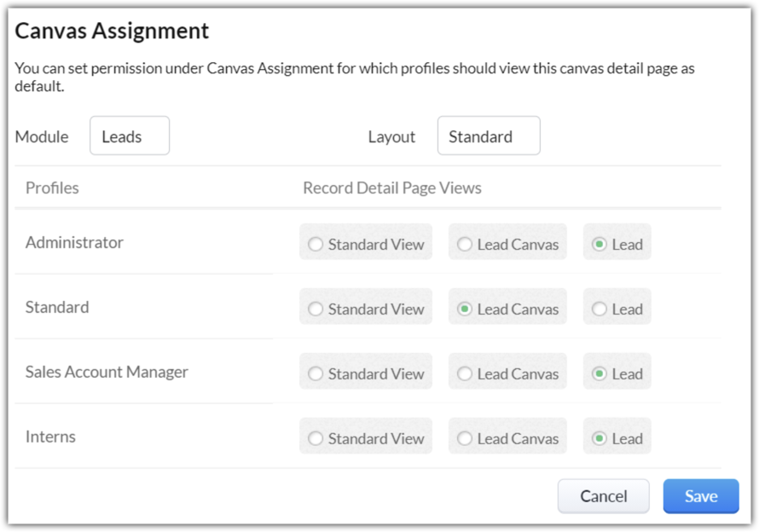Choose Lead view for Interns profile
Screen dimensions: 759x532
click(600, 439)
